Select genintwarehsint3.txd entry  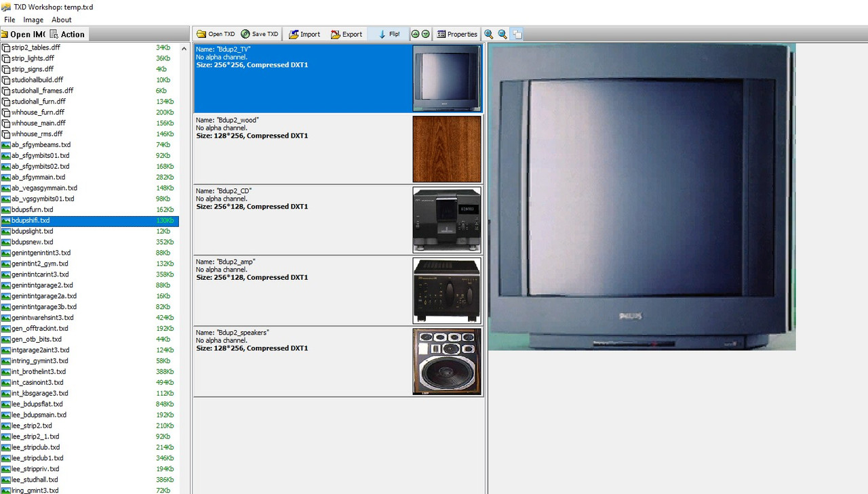(90, 318)
